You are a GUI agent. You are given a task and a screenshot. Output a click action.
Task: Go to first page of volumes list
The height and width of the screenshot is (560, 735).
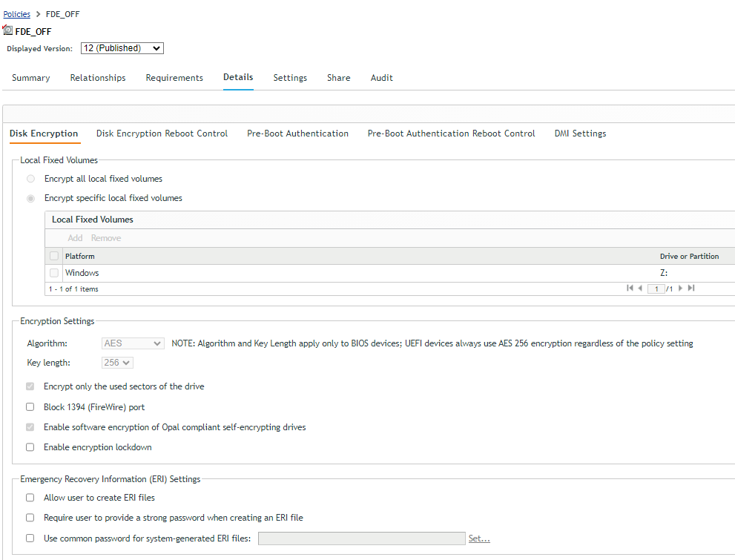click(x=630, y=289)
